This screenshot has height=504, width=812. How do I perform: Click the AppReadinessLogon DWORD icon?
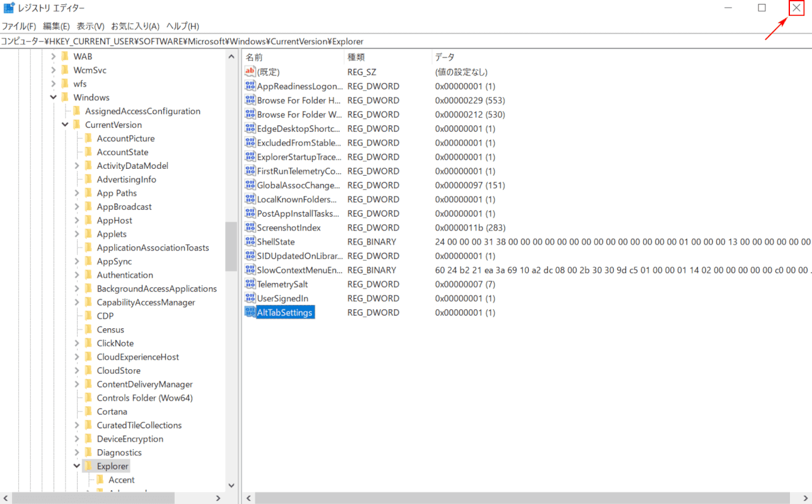[250, 86]
